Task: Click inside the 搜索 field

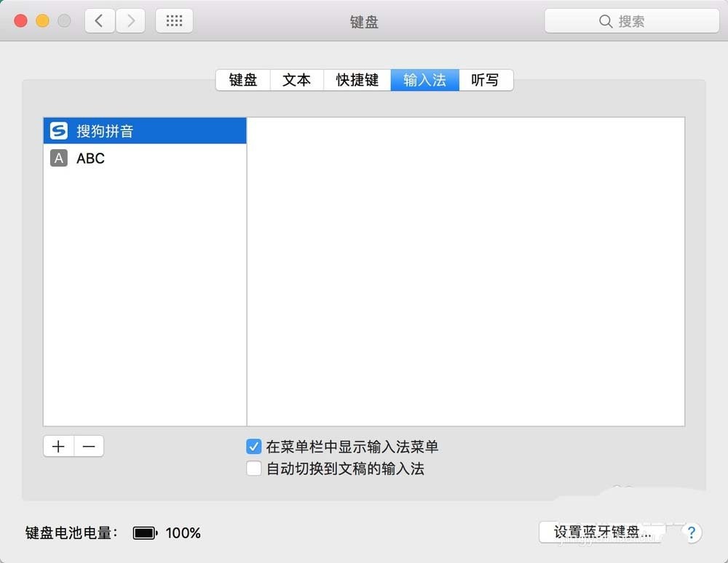Action: (641, 21)
